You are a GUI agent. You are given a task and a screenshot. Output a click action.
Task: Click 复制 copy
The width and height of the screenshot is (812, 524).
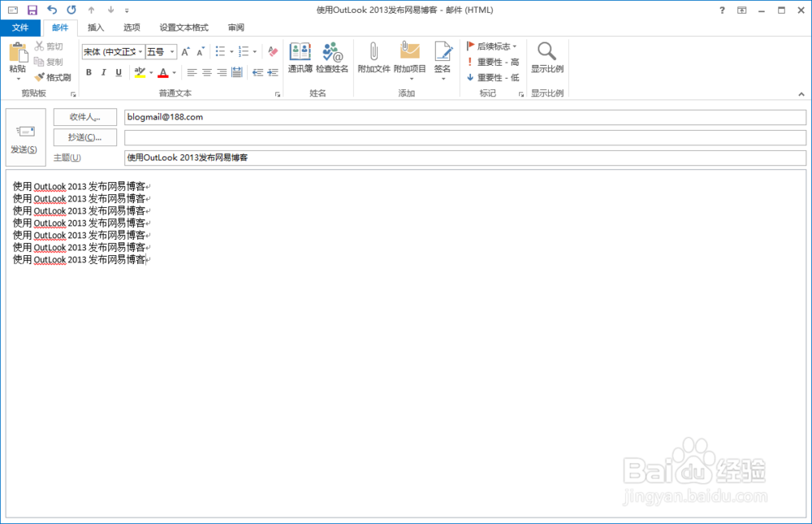point(49,62)
